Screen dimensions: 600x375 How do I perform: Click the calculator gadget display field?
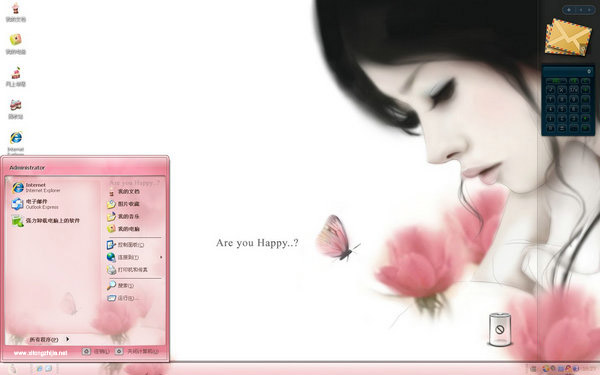(568, 72)
